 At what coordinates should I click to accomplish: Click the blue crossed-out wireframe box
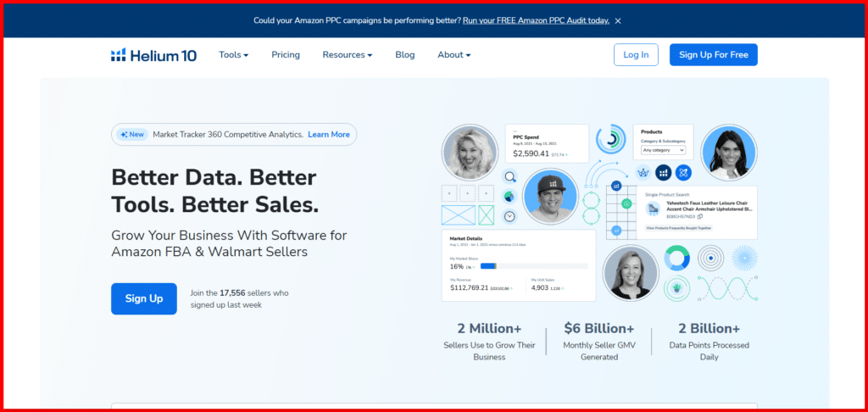pos(458,214)
